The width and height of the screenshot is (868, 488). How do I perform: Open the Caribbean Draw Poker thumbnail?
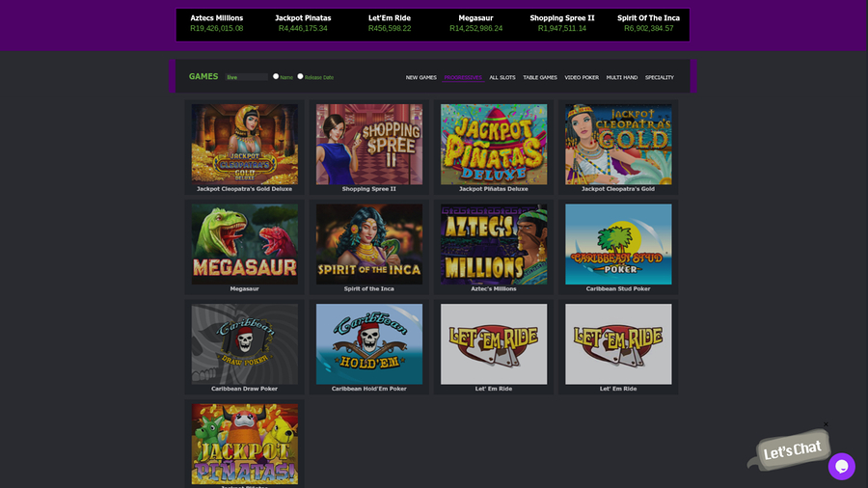pos(245,343)
